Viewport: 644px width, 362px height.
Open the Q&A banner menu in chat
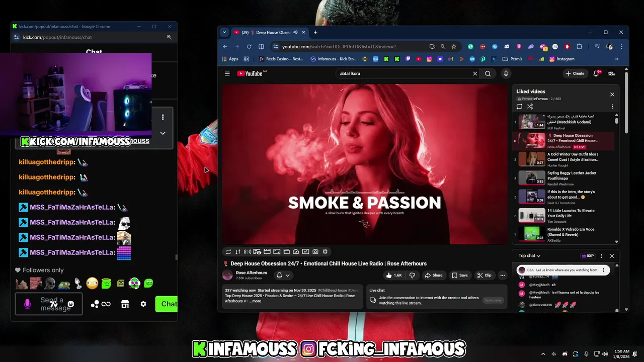coord(604,270)
